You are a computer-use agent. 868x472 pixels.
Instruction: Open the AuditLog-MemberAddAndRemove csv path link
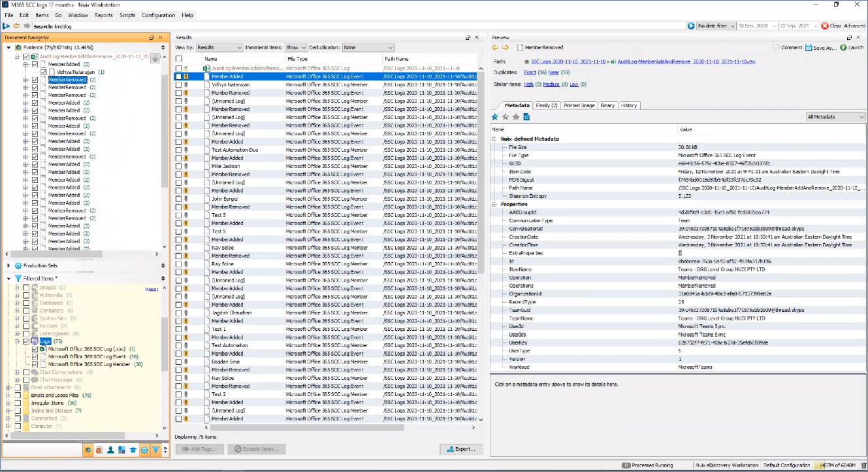[686, 61]
